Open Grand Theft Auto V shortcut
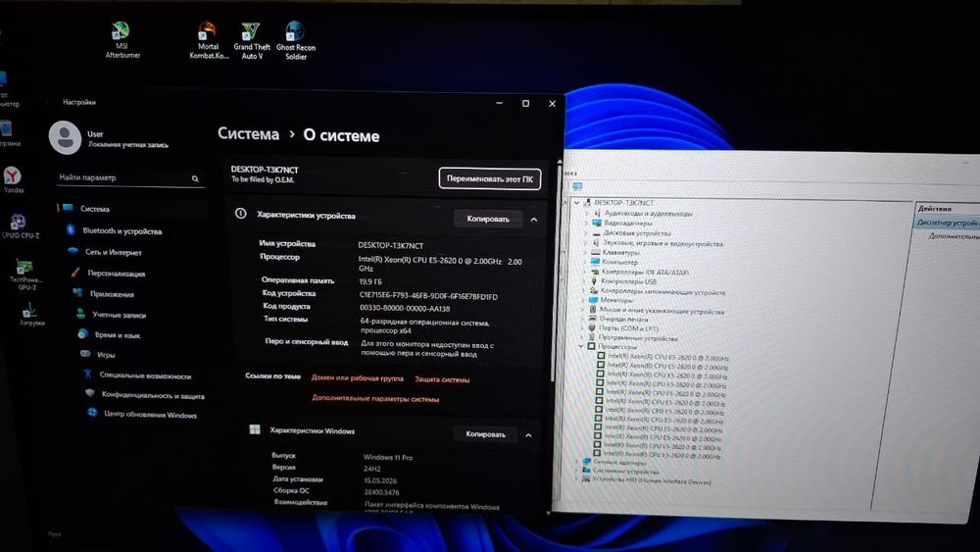980x552 pixels. click(251, 40)
